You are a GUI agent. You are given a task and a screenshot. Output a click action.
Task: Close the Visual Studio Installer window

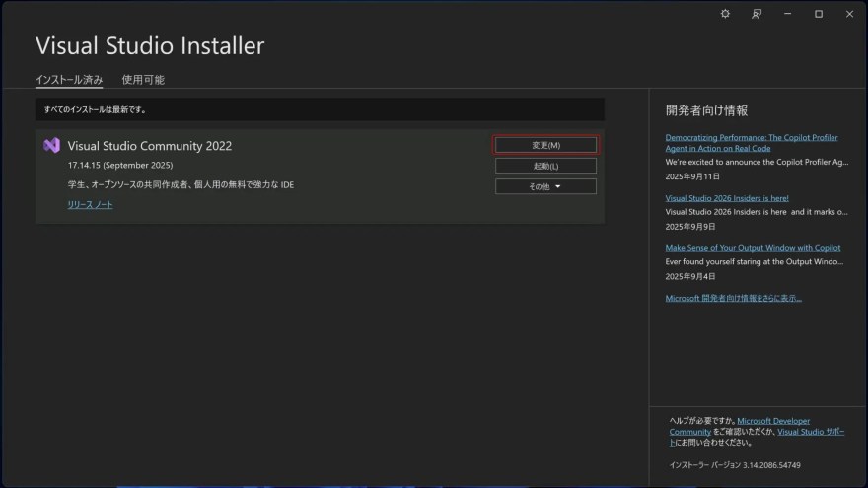(x=849, y=14)
